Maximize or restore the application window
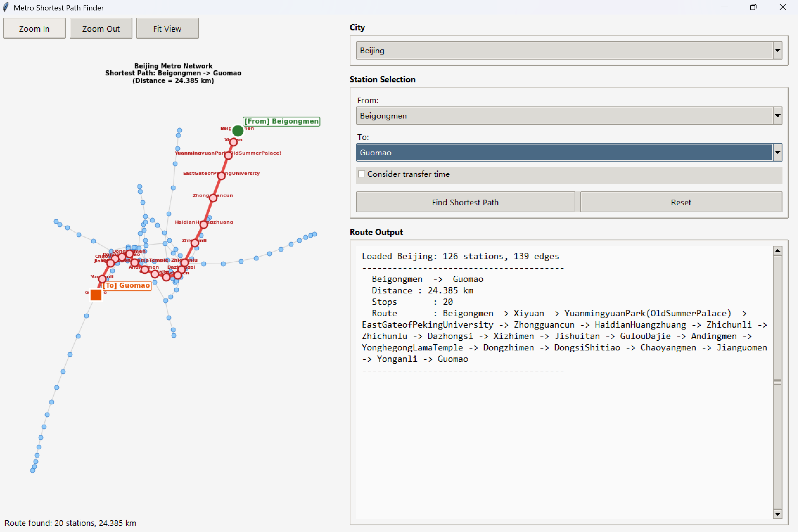The width and height of the screenshot is (798, 532). click(753, 7)
